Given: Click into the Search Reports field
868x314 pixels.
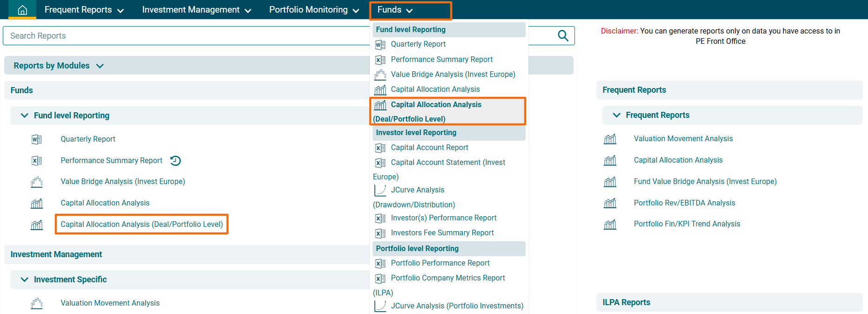Looking at the screenshot, I should pyautogui.click(x=186, y=36).
